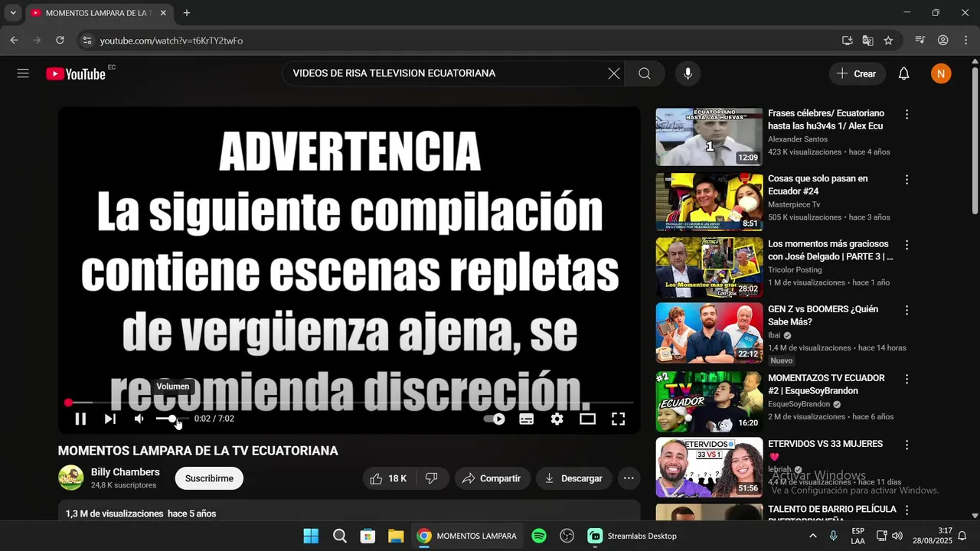The width and height of the screenshot is (980, 551).
Task: Open the media controls icon in Chrome
Action: 920,41
